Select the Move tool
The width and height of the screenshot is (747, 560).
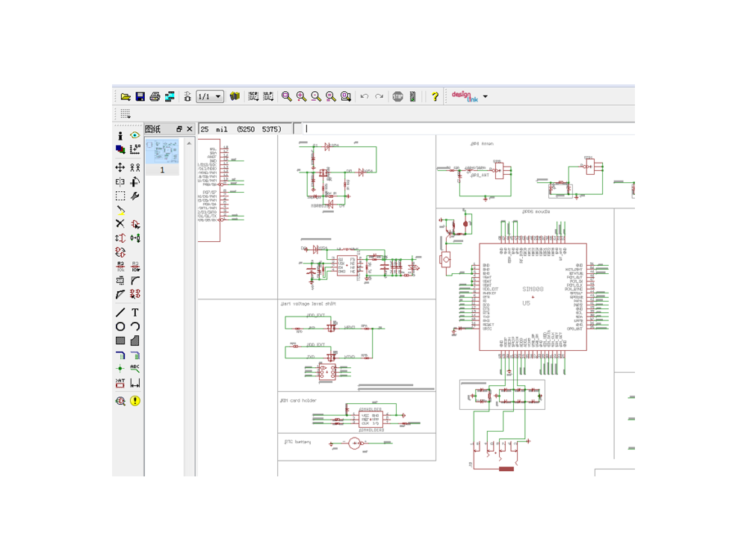pyautogui.click(x=120, y=167)
